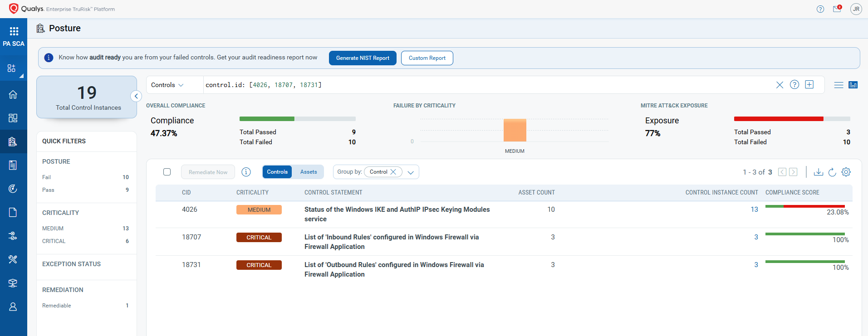Open the mail notifications icon
Image resolution: width=868 pixels, height=336 pixels.
(x=837, y=9)
